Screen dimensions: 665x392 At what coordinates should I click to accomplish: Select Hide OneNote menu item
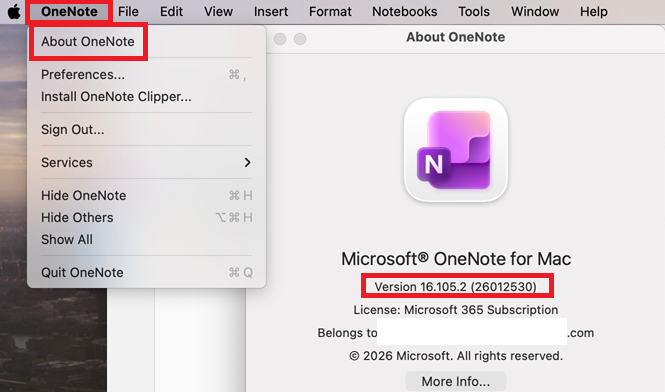pos(146,196)
